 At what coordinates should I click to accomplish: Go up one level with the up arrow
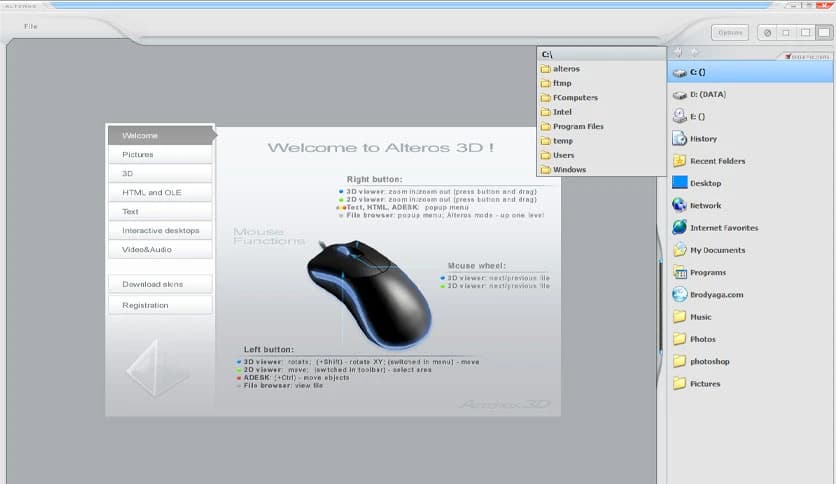(695, 52)
